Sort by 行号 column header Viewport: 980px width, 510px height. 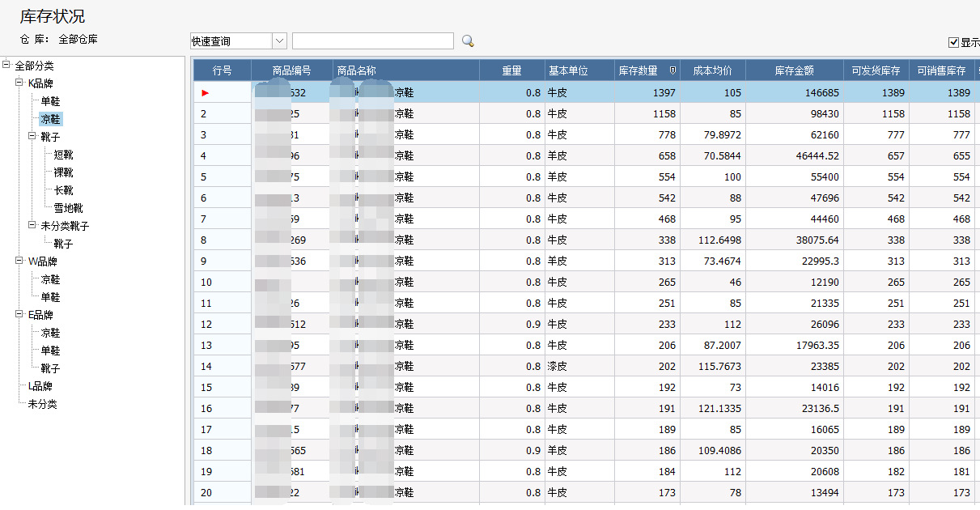223,70
